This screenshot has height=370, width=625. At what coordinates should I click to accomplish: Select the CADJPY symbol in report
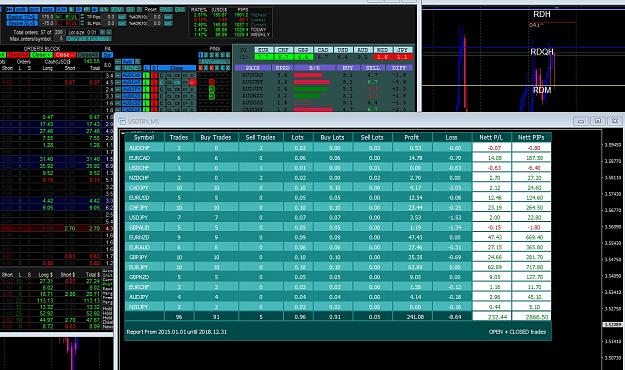point(138,188)
